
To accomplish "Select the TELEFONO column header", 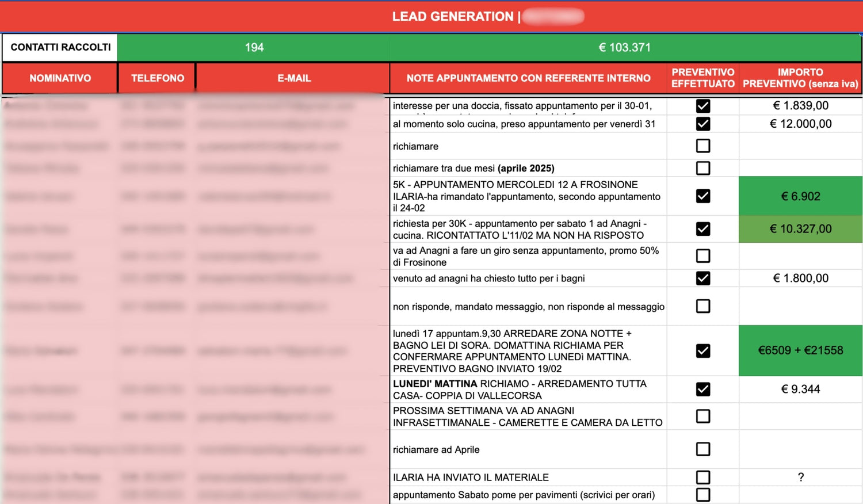I will (x=157, y=78).
